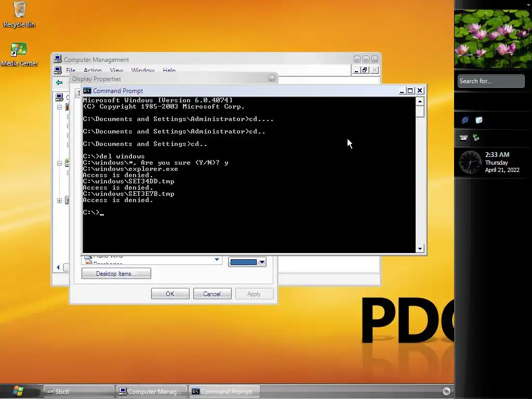The image size is (532, 399).
Task: Click Command Prompt scrollbar up arrow
Action: coord(420,101)
